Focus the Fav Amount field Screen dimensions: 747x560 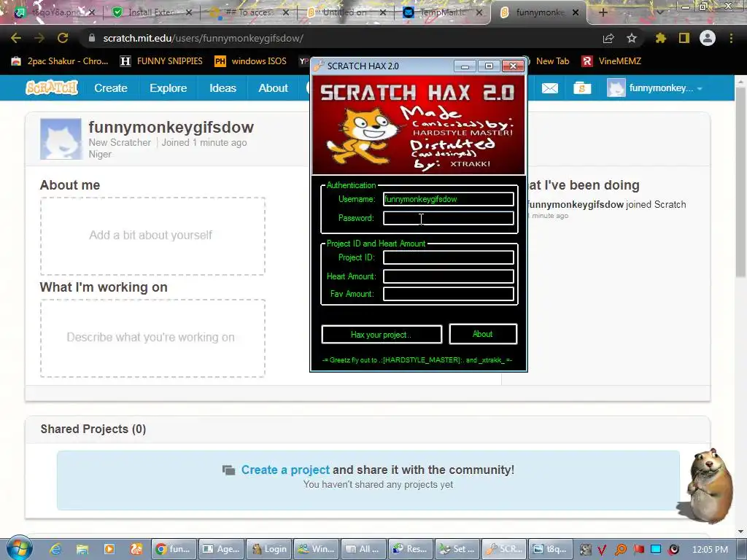[x=449, y=294]
